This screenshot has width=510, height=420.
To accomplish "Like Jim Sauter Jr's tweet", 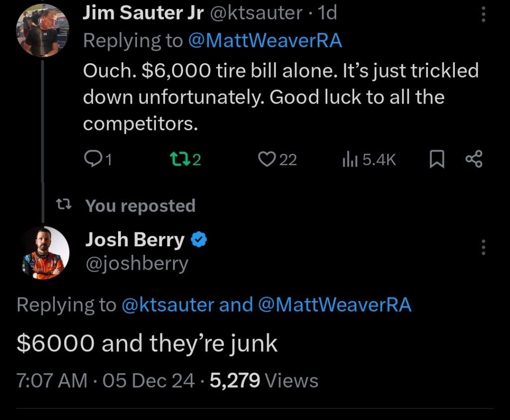I will (x=267, y=159).
